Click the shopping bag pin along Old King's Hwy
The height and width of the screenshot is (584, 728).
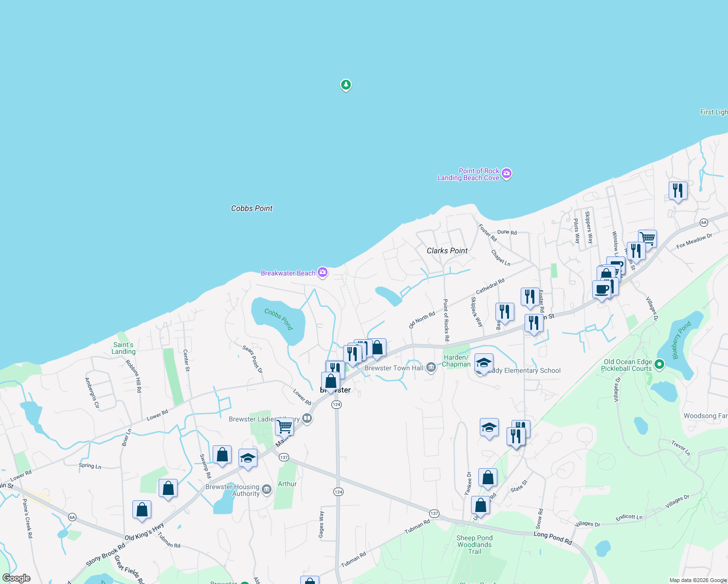tap(142, 510)
